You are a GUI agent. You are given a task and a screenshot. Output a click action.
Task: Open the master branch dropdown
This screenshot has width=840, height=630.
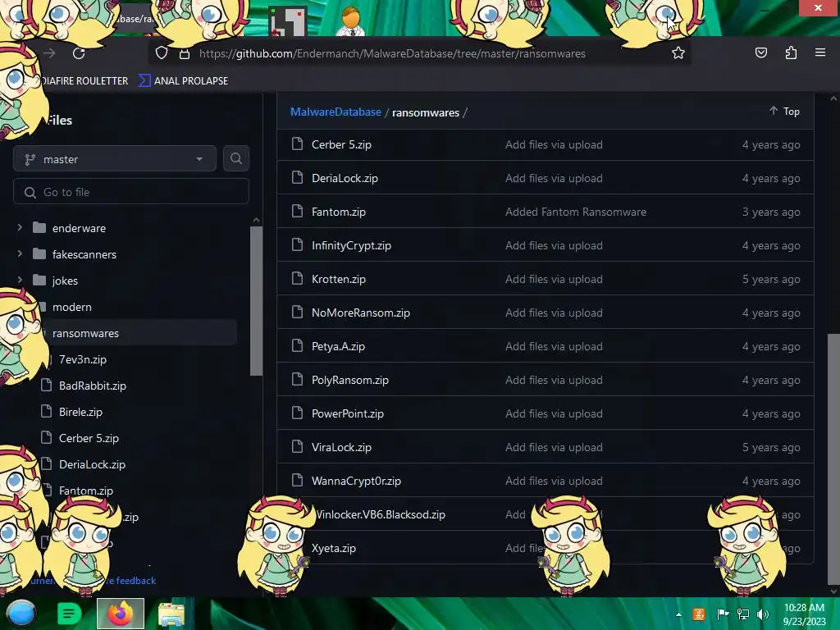point(115,159)
